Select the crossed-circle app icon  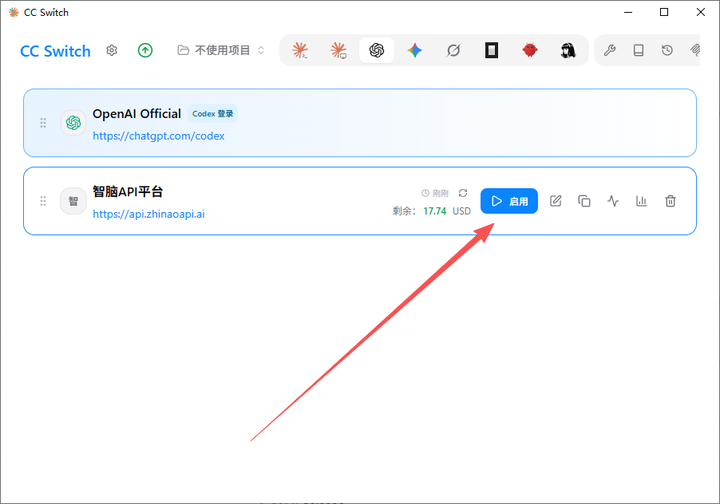click(453, 50)
